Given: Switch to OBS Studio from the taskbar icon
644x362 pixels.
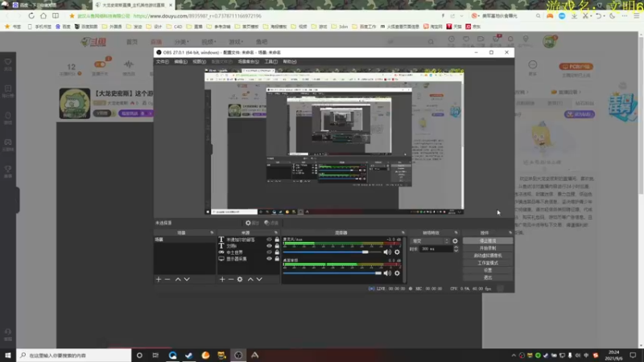Looking at the screenshot, I should pos(238,355).
